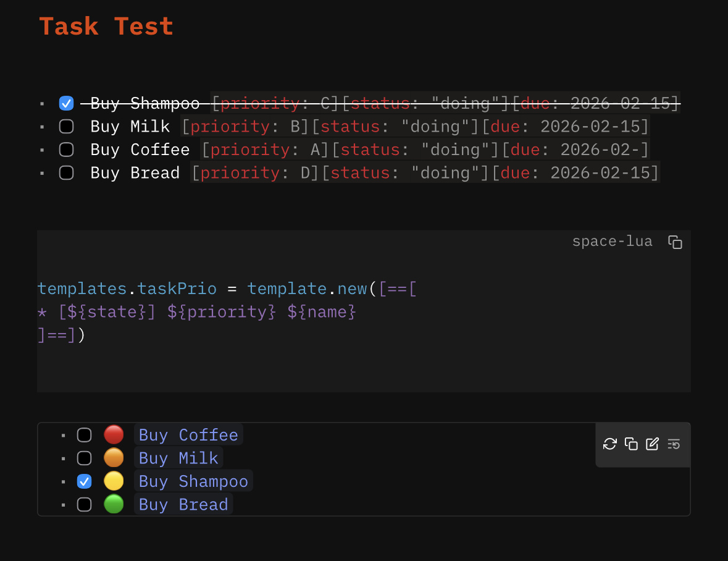Image resolution: width=728 pixels, height=561 pixels.
Task: Click the yellow circle beside Buy Shampoo
Action: 114,481
